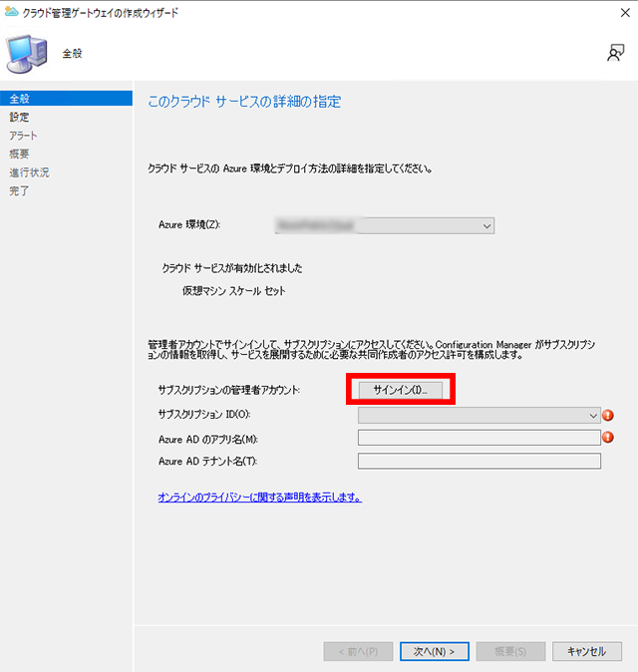The width and height of the screenshot is (638, 672).
Task: Go to the 設定 step in the sidebar
Action: [x=20, y=117]
